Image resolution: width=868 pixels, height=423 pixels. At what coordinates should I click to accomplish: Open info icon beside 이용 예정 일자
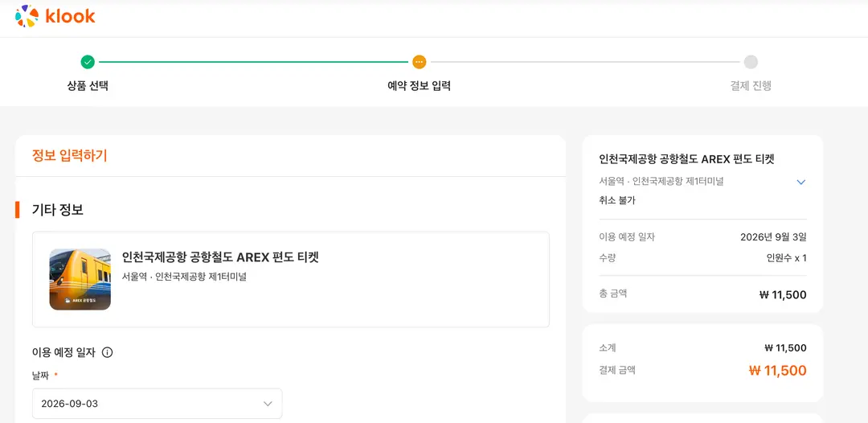108,352
